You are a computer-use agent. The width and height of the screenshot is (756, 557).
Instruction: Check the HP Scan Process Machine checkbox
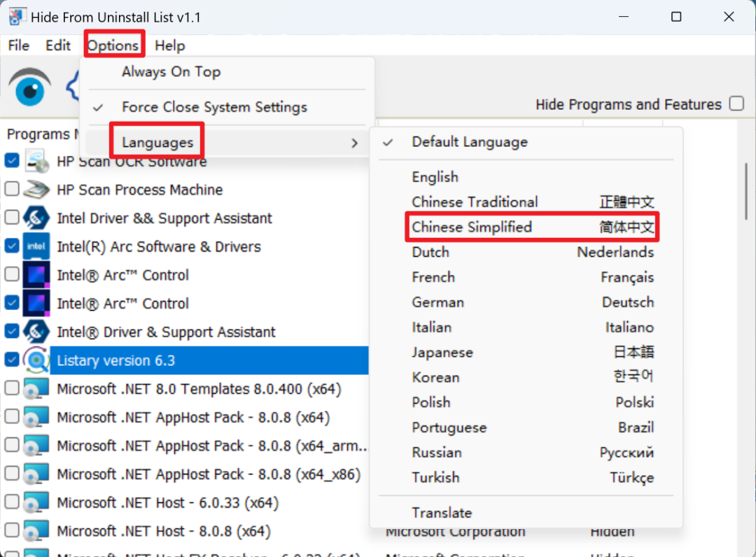[12, 189]
